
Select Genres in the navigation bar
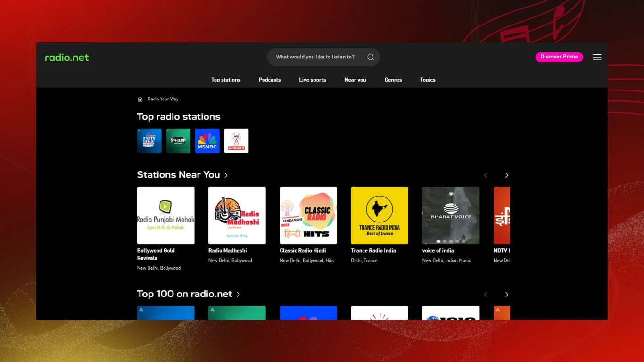393,80
